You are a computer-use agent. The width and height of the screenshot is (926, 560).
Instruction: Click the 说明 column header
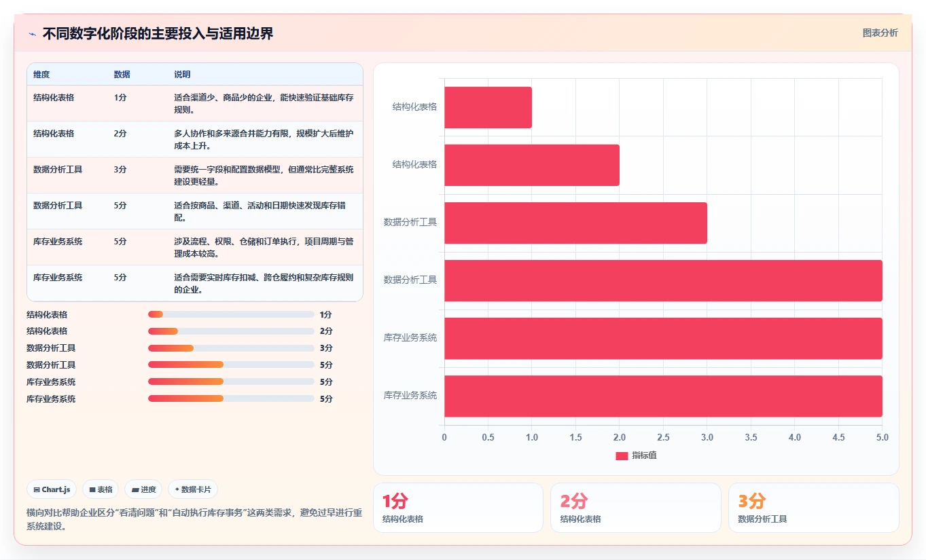coord(182,75)
